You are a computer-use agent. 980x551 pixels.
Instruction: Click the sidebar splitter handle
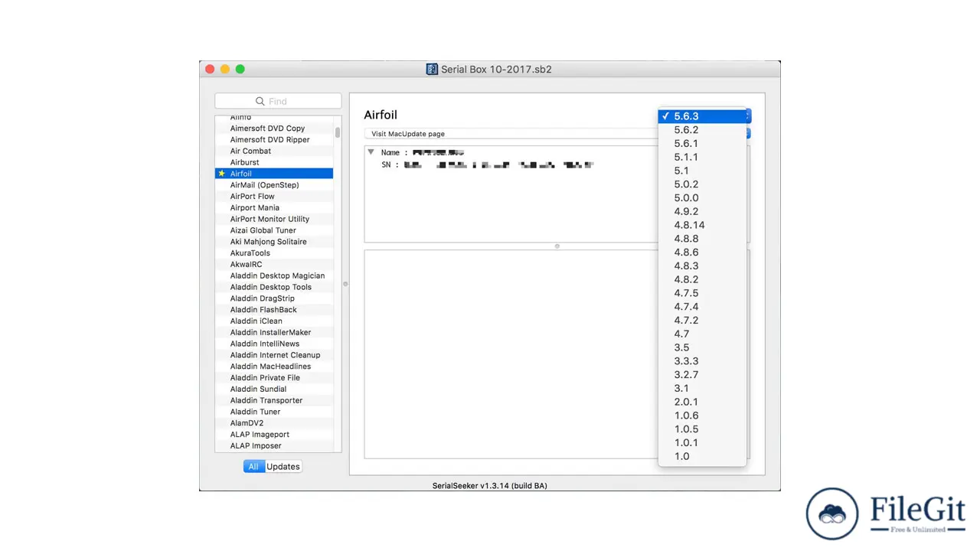pyautogui.click(x=345, y=284)
